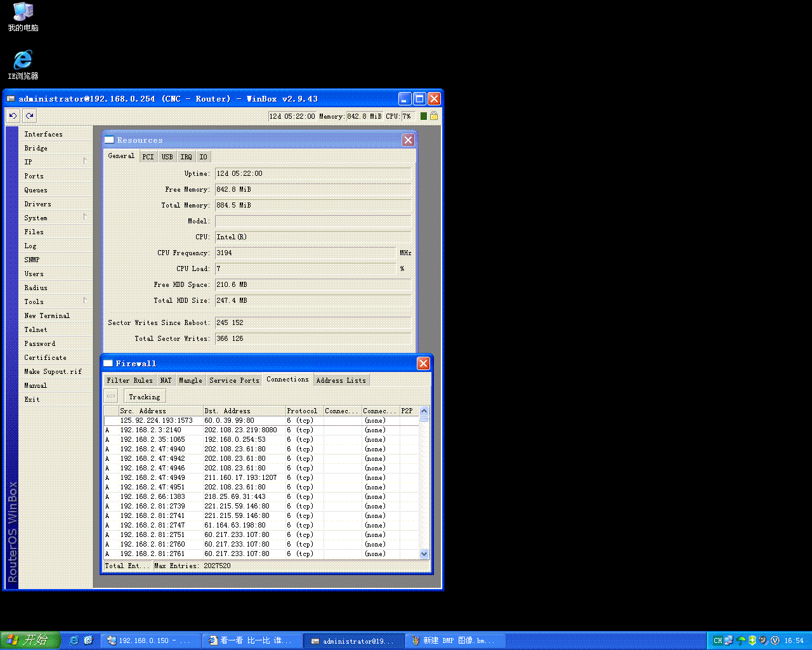812x650 pixels.
Task: Click the CH language indicator in tray
Action: point(717,640)
